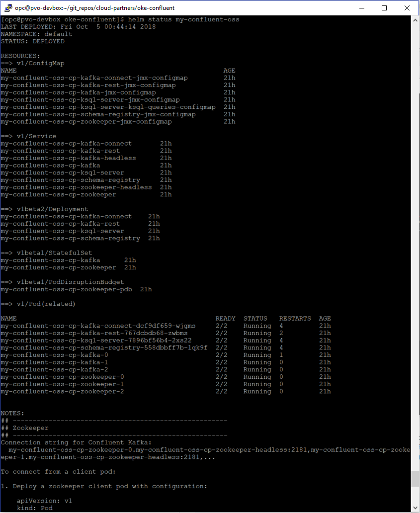Click the kafka-rest-767dcbdb68-zwbms pod name
Image resolution: width=420 pixels, height=513 pixels.
(94, 333)
